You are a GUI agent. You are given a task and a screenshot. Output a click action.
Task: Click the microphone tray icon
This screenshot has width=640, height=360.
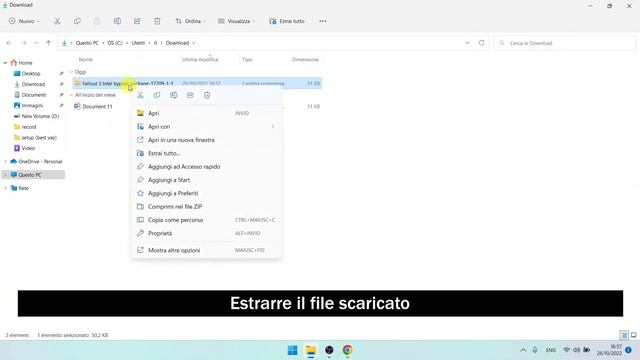point(535,350)
